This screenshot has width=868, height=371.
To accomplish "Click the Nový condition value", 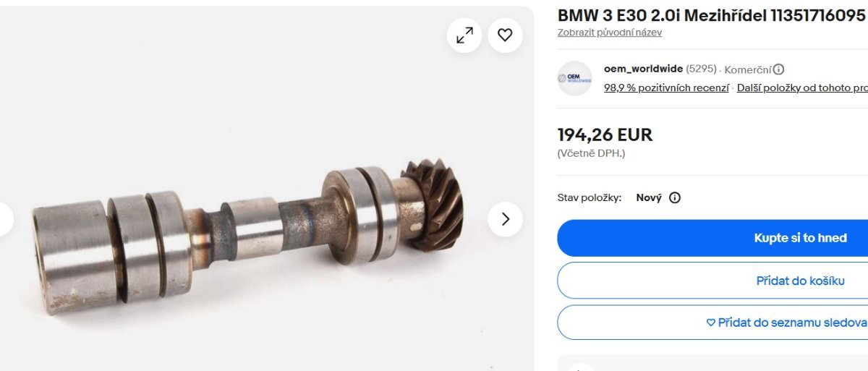I will tap(649, 197).
